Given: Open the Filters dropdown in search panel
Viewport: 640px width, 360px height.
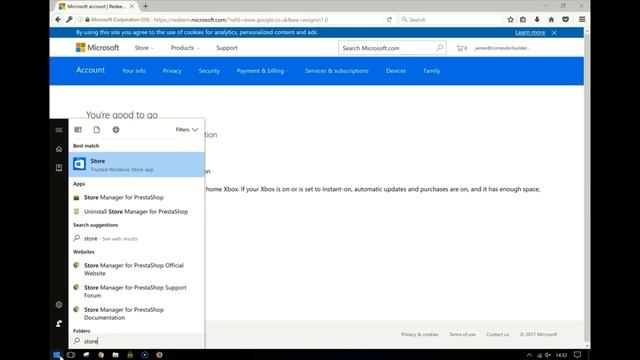Looking at the screenshot, I should (187, 130).
